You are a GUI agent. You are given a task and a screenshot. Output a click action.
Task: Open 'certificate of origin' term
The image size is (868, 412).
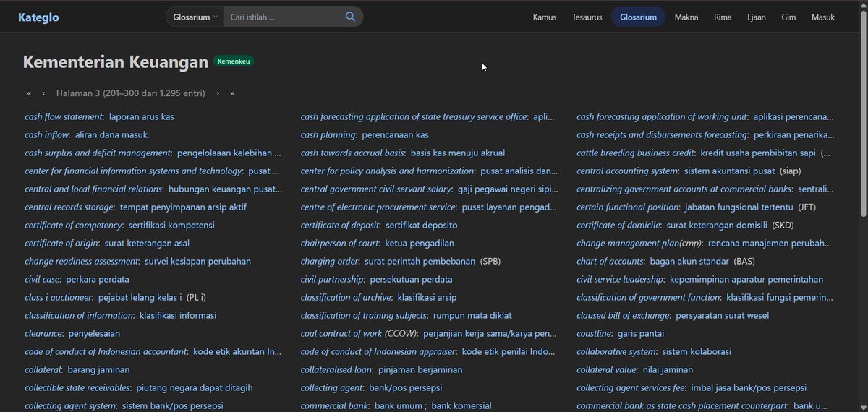click(x=62, y=243)
